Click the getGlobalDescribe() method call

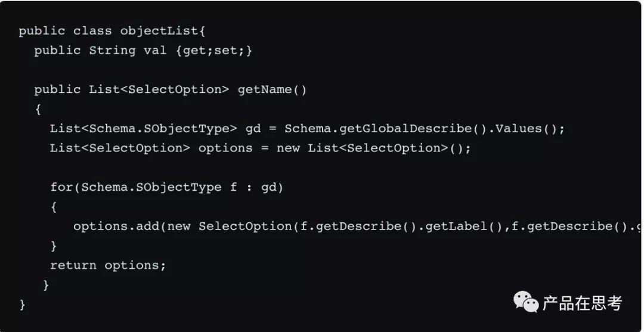[x=410, y=129]
